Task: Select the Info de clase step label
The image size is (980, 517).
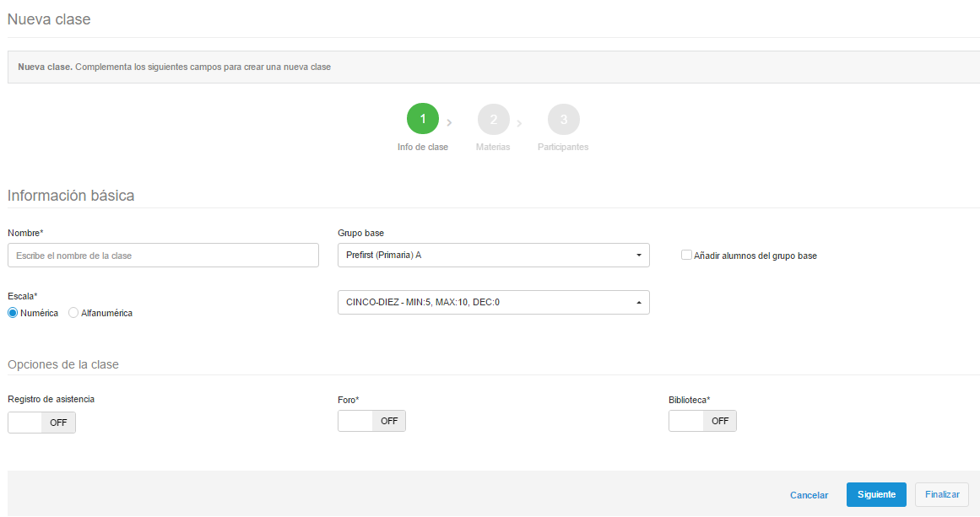Action: (x=423, y=147)
